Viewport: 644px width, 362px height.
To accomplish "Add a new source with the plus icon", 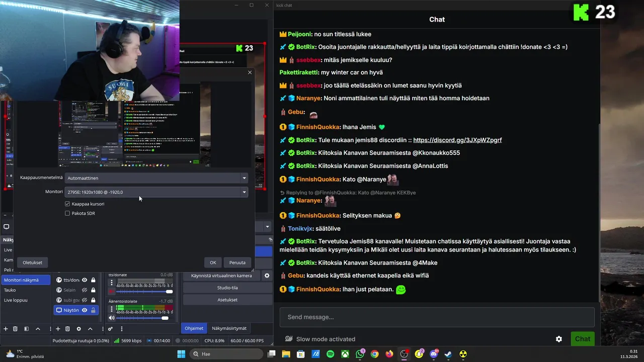I will 58,329.
